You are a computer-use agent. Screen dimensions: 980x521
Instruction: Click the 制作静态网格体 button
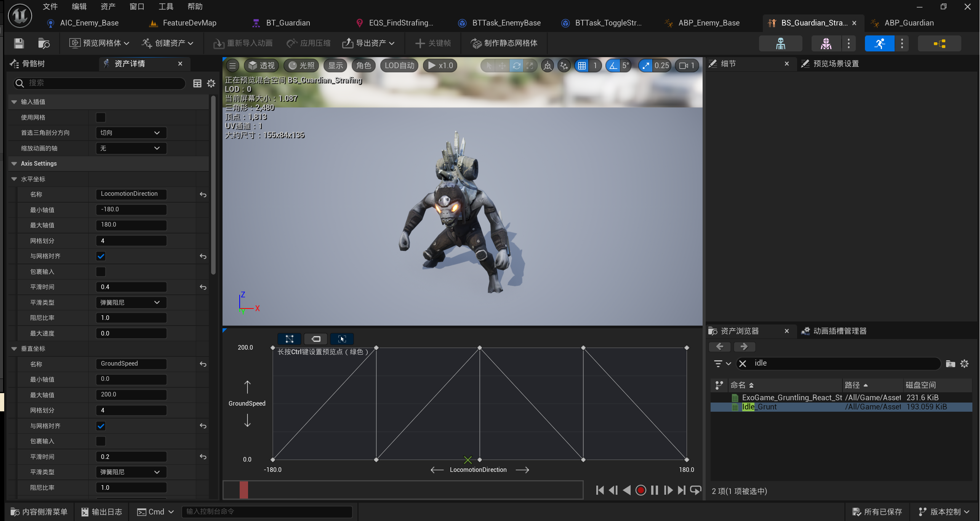(504, 43)
